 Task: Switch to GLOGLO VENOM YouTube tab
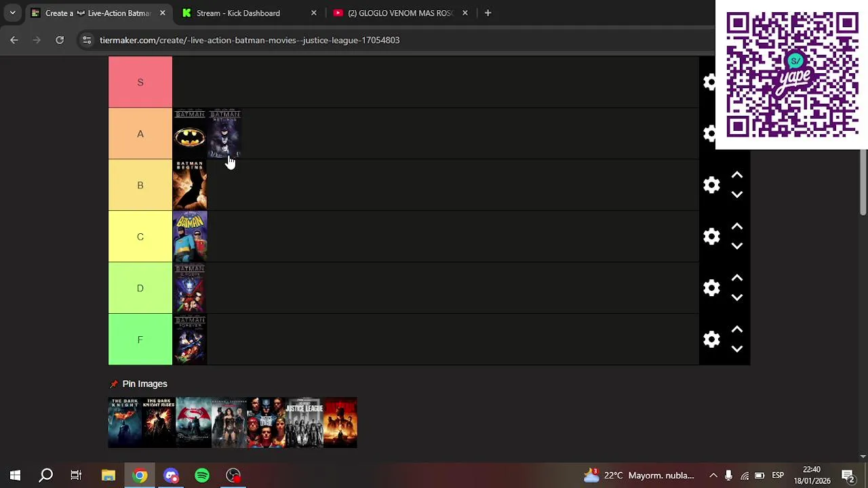(399, 13)
